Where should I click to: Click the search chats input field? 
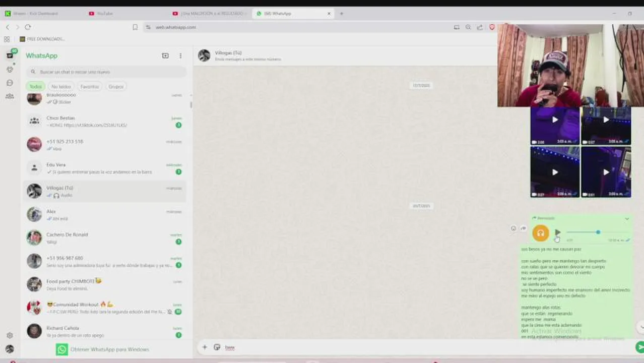pyautogui.click(x=106, y=72)
